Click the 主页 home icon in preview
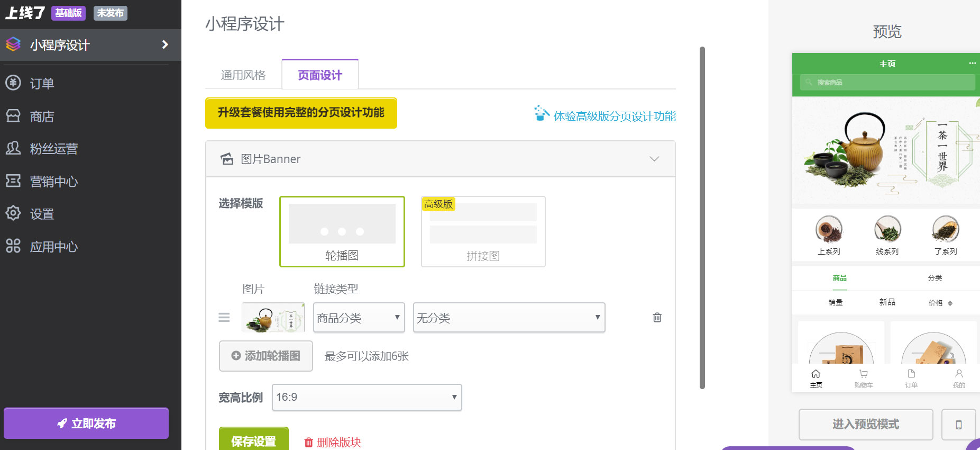This screenshot has height=450, width=980. point(816,374)
